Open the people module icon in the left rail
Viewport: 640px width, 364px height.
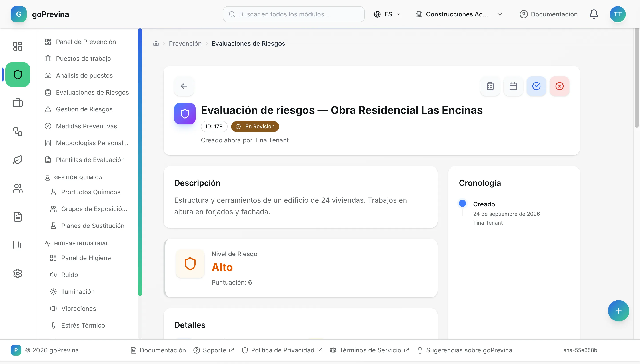tap(18, 188)
